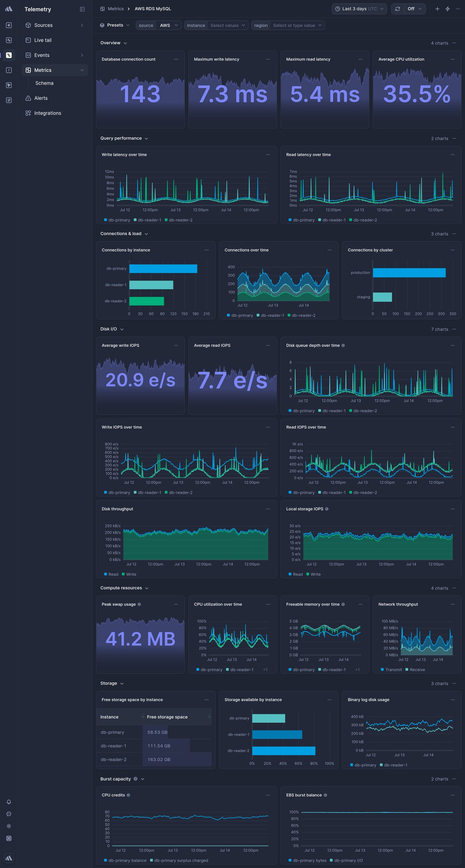Screen dimensions: 465x868
Task: Click the refresh icon in top toolbar
Action: tap(397, 9)
